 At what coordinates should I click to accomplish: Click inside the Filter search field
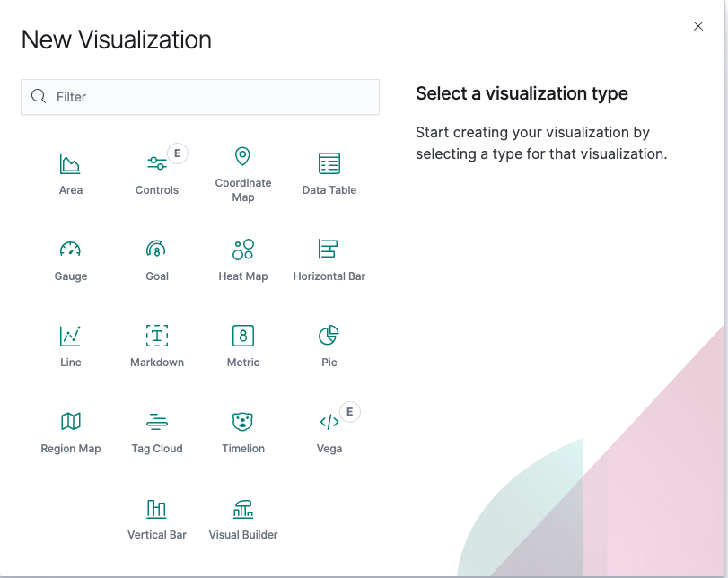(199, 96)
